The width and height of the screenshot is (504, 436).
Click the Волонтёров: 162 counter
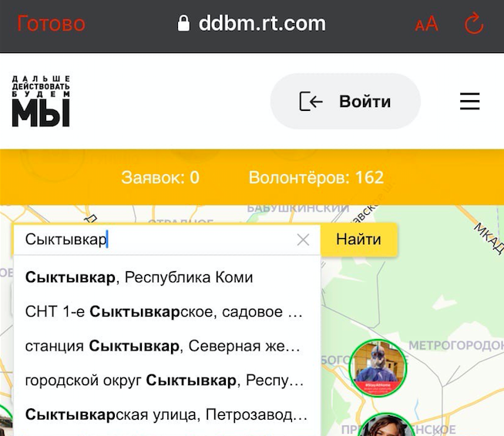316,178
